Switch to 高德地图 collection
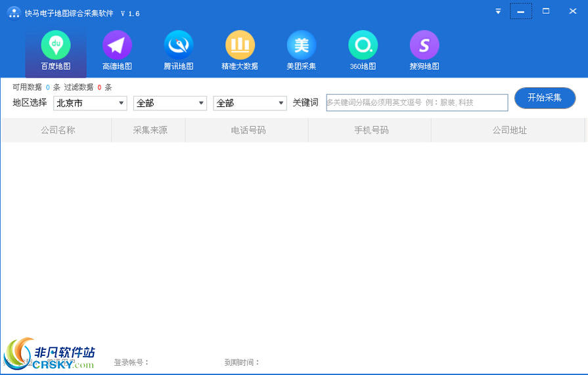Image resolution: width=588 pixels, height=375 pixels. (x=117, y=51)
